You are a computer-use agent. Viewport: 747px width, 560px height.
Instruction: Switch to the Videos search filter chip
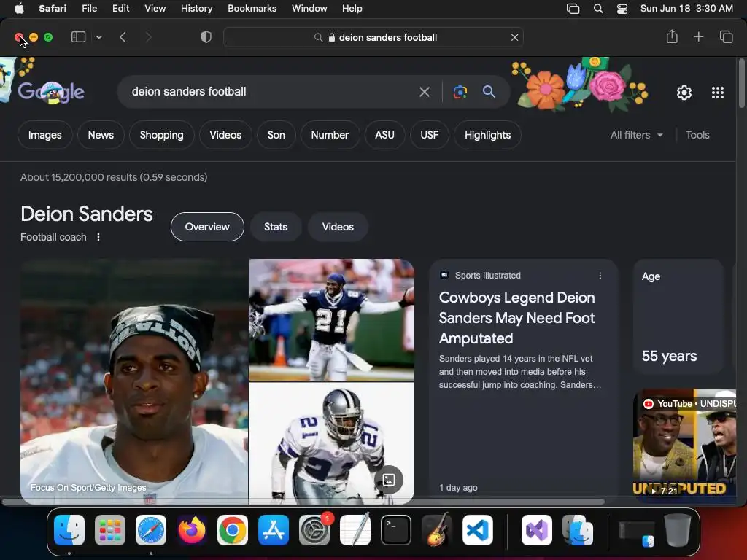pos(225,135)
